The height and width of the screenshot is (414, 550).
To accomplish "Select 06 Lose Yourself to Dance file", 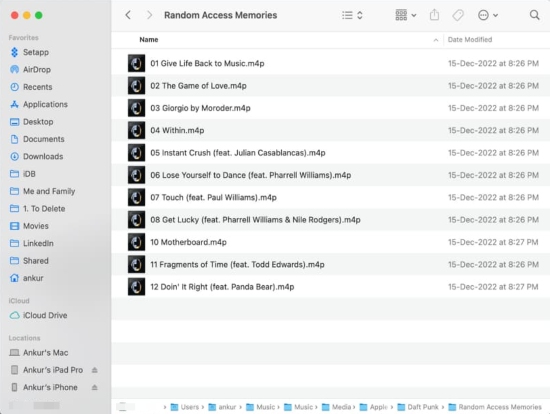I will [331, 175].
